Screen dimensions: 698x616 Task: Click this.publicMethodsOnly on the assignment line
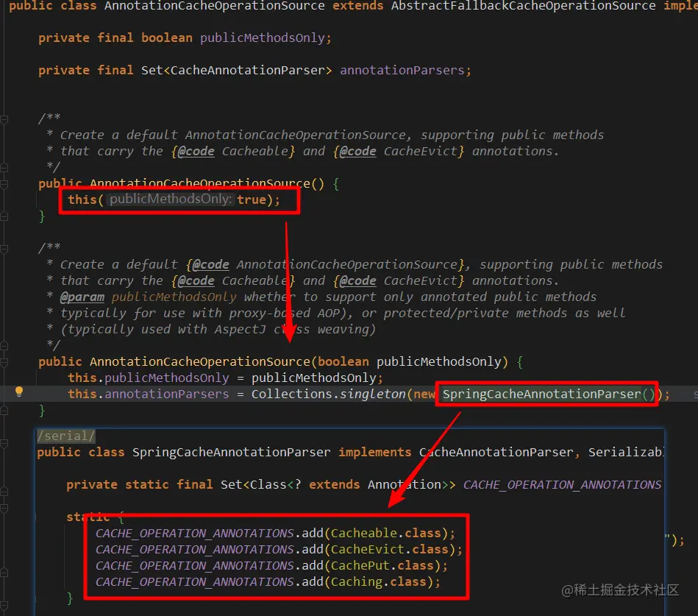pos(149,378)
